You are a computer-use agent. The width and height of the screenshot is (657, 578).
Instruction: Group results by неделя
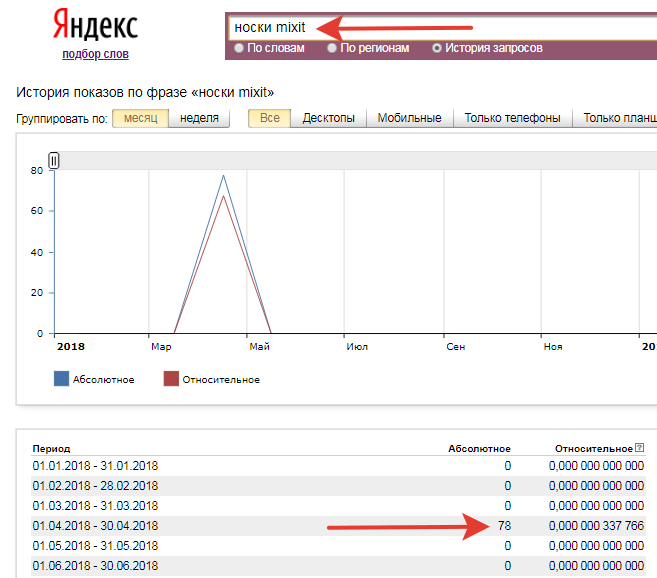pos(199,118)
